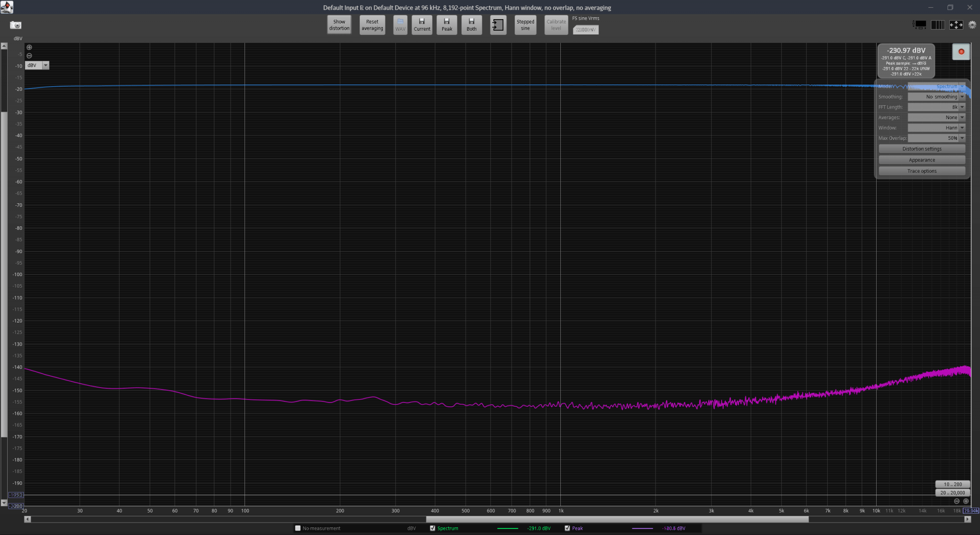Screen dimensions: 980x535
Task: Zoom in vertical axis with plus icon
Action: click(x=29, y=47)
